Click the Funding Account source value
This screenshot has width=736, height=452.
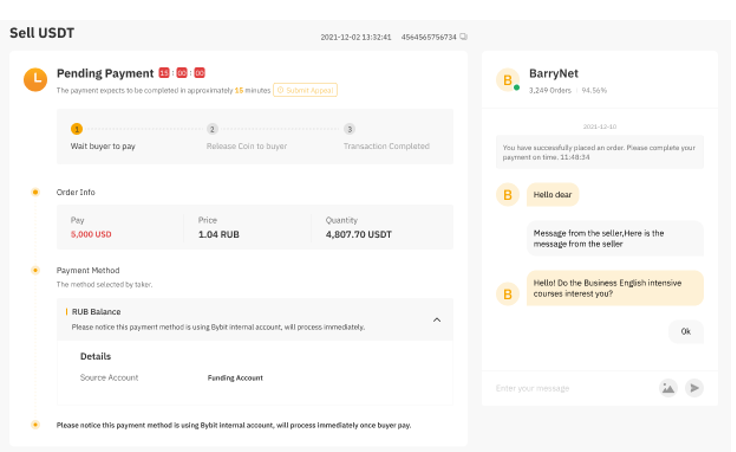pyautogui.click(x=235, y=378)
